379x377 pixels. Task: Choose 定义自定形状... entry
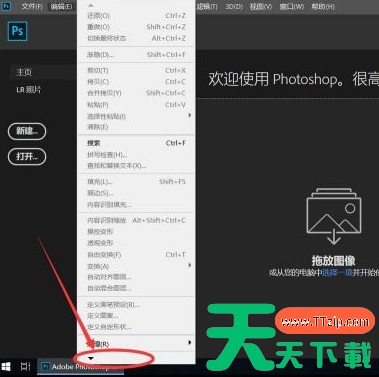[136, 327]
